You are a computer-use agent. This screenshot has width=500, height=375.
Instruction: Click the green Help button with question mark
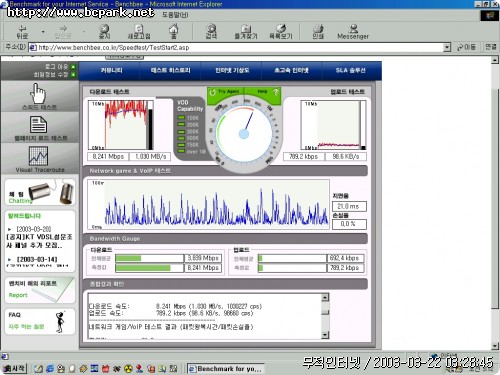(263, 92)
